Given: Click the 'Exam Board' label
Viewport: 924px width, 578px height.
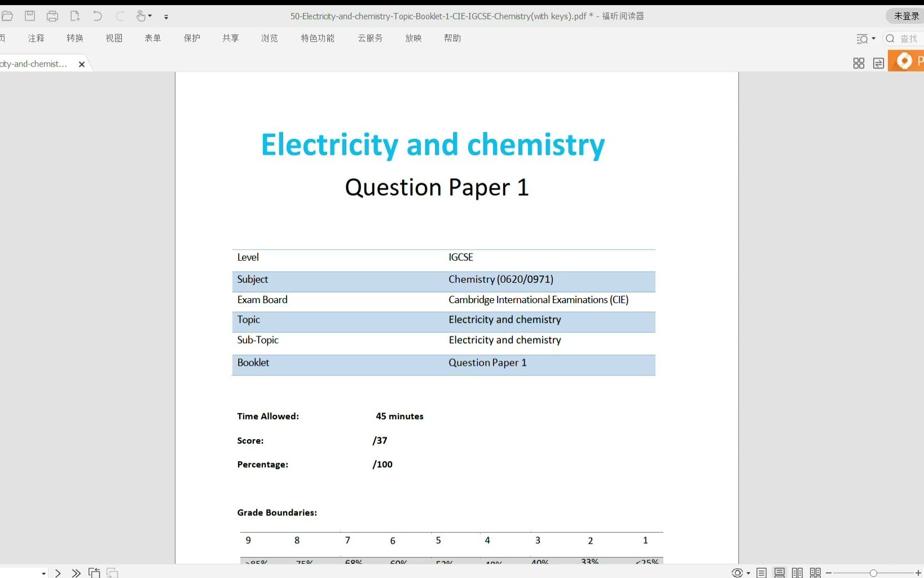Looking at the screenshot, I should click(x=262, y=300).
